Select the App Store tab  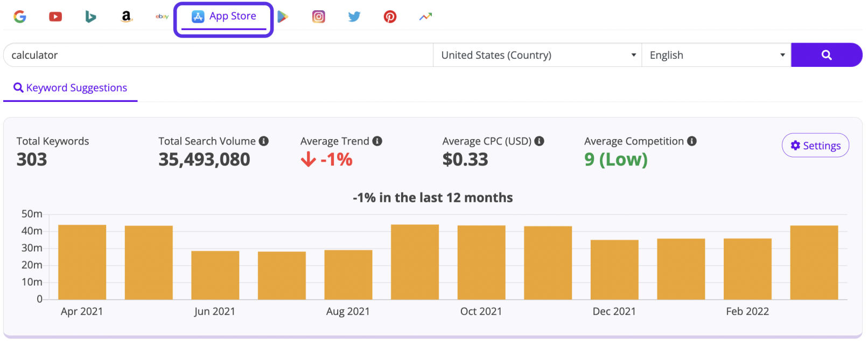[x=223, y=16]
